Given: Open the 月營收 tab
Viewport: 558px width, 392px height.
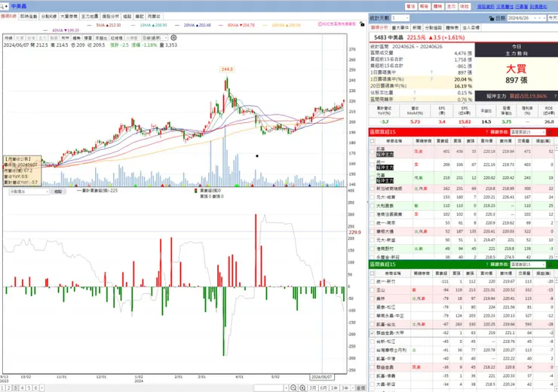Looking at the screenshot, I should (154, 17).
